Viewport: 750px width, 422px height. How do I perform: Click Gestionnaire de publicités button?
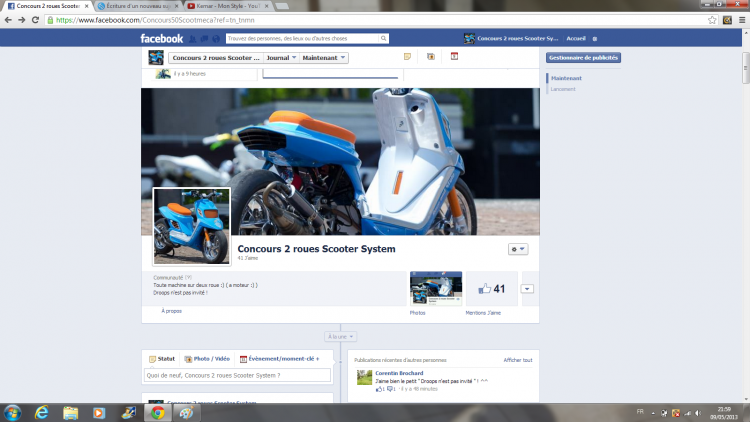(x=583, y=57)
